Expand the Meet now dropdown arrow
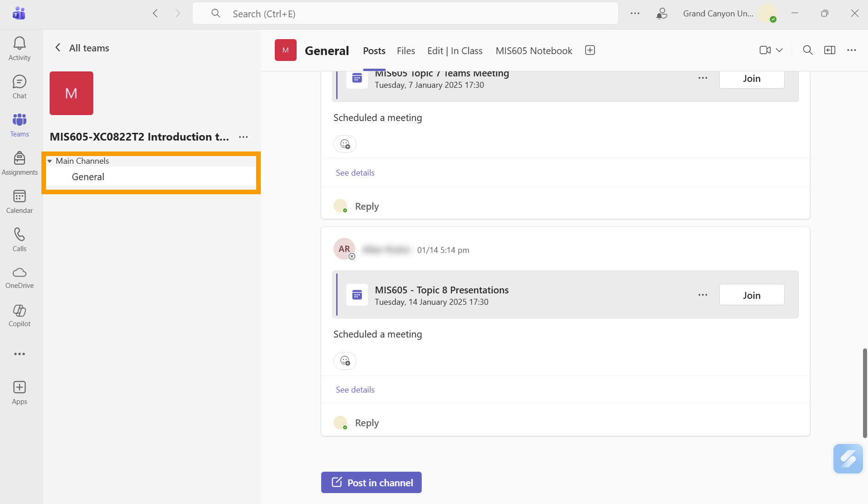The width and height of the screenshot is (868, 504). coord(779,50)
